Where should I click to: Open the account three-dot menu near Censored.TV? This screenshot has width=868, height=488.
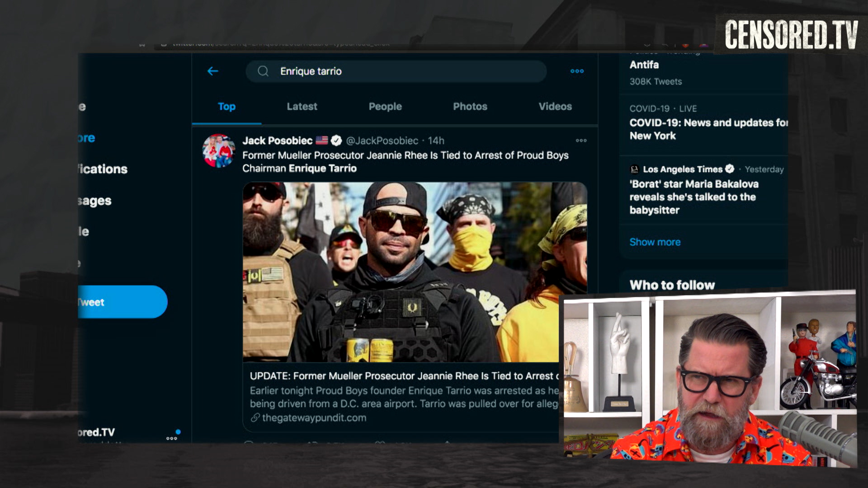pos(172,438)
